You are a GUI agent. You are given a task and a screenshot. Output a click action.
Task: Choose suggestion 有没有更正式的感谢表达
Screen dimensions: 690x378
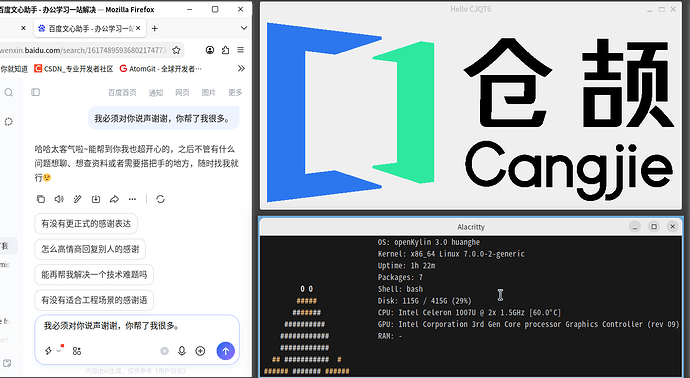86,224
